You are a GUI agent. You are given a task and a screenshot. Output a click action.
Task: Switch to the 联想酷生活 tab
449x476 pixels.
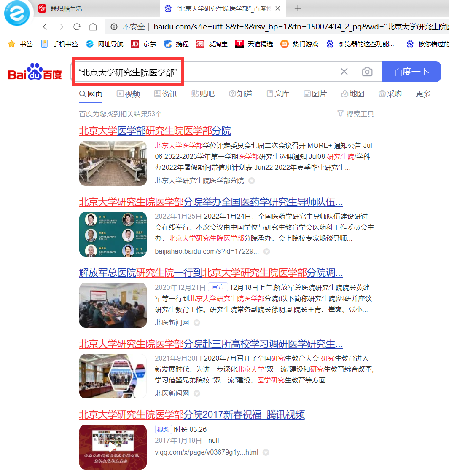60,8
